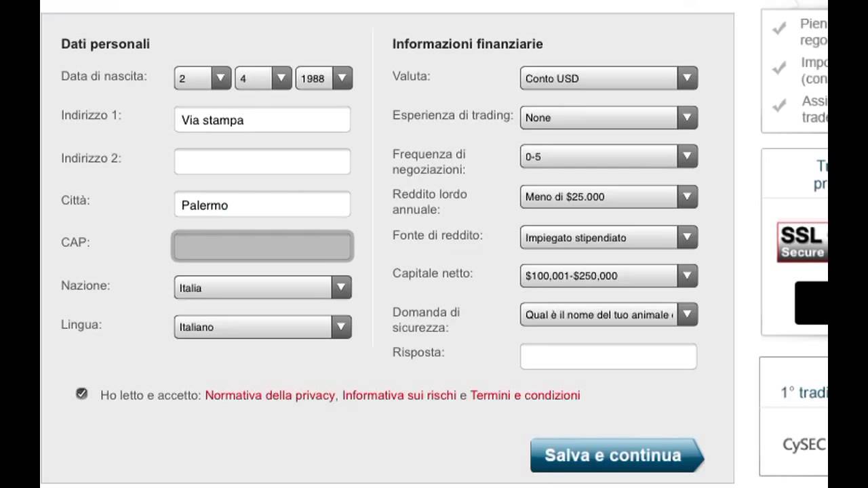
Task: Open the Valuta currency dropdown
Action: (608, 79)
